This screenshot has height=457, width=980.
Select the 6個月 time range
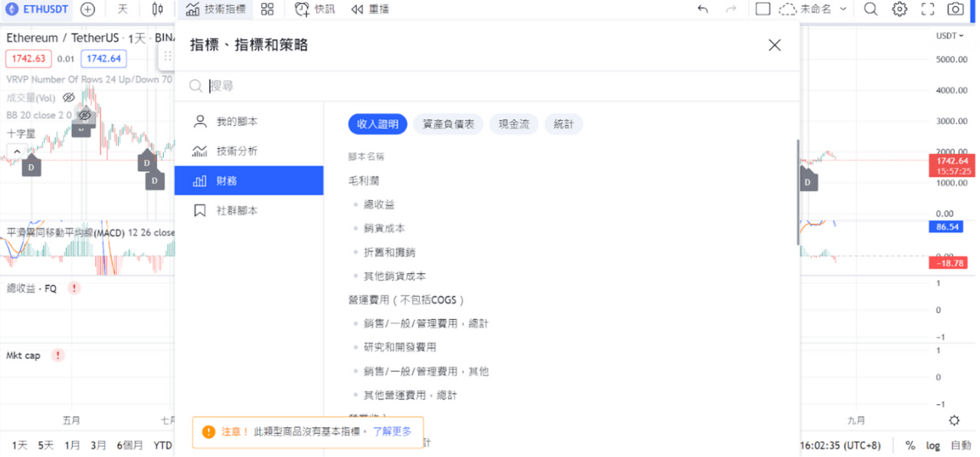pyautogui.click(x=129, y=445)
